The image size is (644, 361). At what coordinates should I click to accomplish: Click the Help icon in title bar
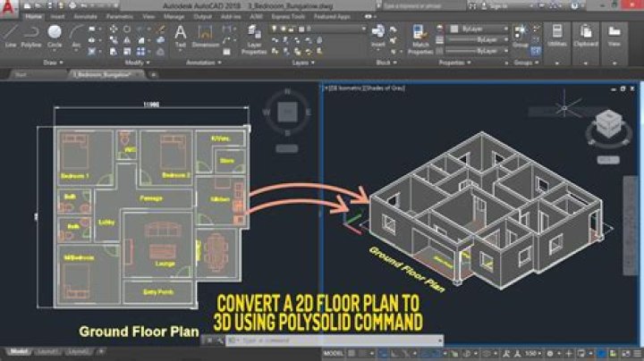tap(574, 5)
